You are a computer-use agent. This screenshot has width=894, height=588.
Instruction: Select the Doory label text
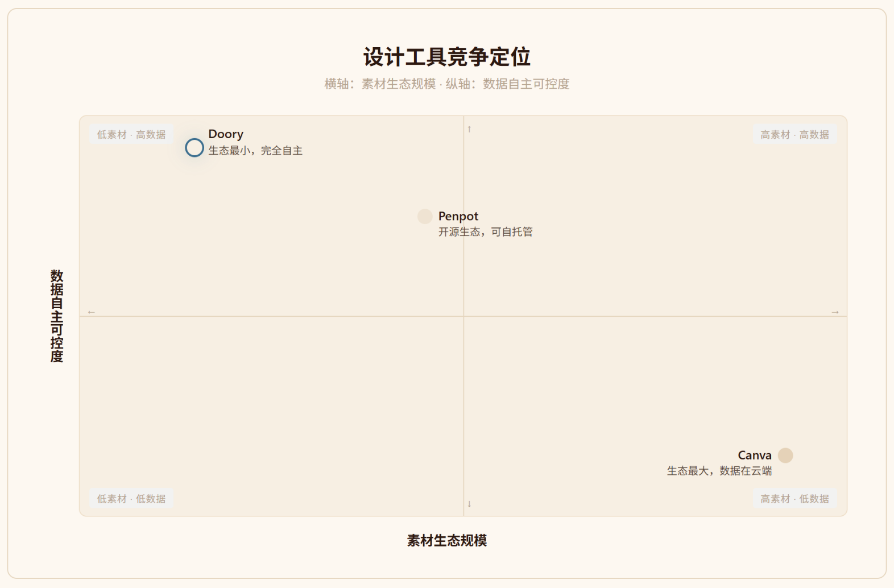coord(226,134)
